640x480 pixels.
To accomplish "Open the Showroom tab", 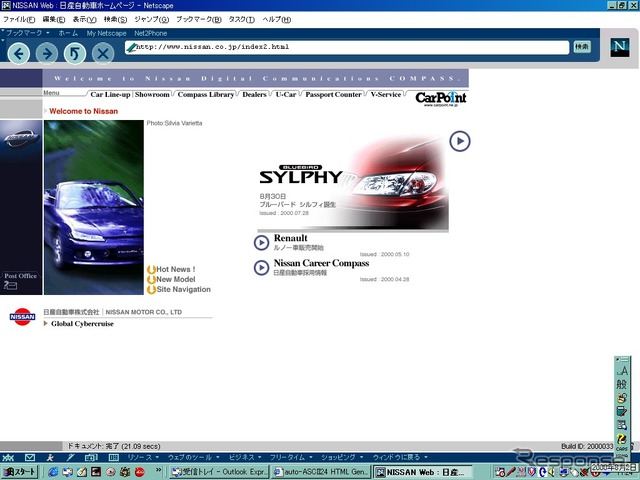I will tap(152, 94).
